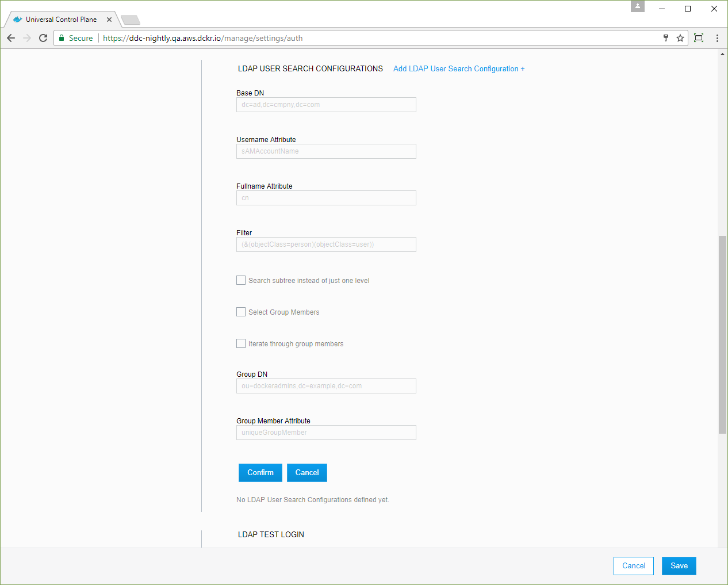This screenshot has height=585, width=728.
Task: Click the green secure padlock icon
Action: click(x=62, y=38)
